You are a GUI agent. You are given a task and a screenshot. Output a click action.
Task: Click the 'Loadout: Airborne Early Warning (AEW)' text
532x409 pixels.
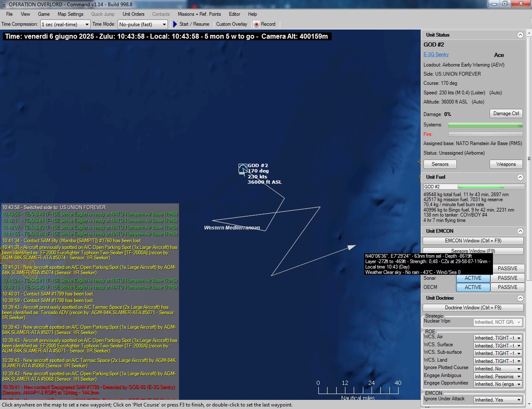point(464,65)
